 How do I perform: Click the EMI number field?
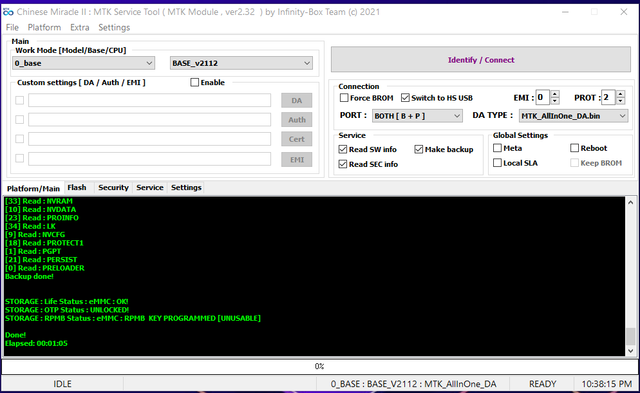(x=542, y=98)
